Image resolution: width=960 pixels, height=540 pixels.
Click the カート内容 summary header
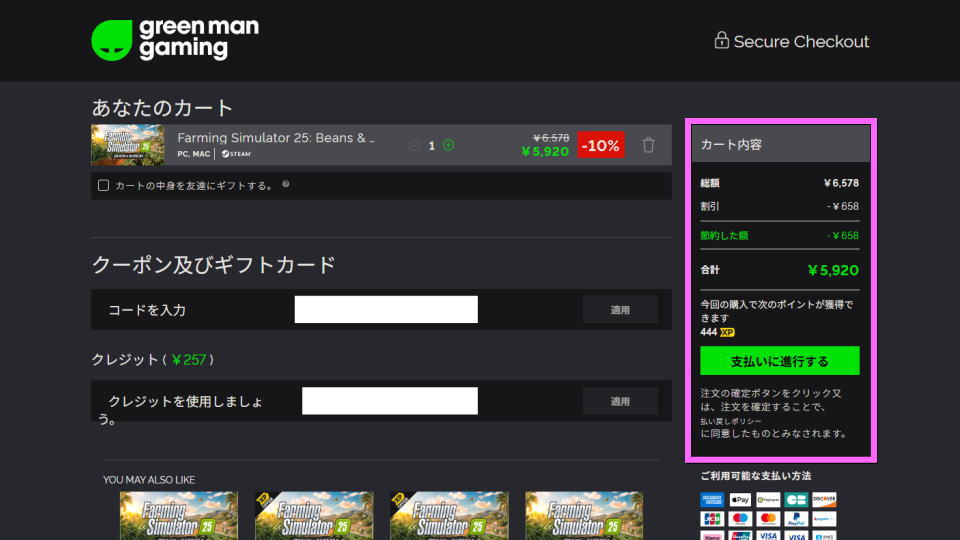pyautogui.click(x=781, y=144)
